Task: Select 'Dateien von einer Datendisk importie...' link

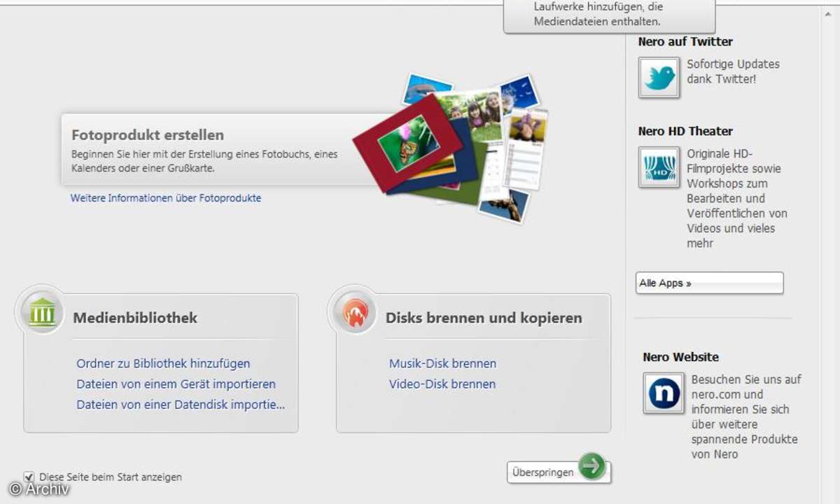Action: point(181,405)
